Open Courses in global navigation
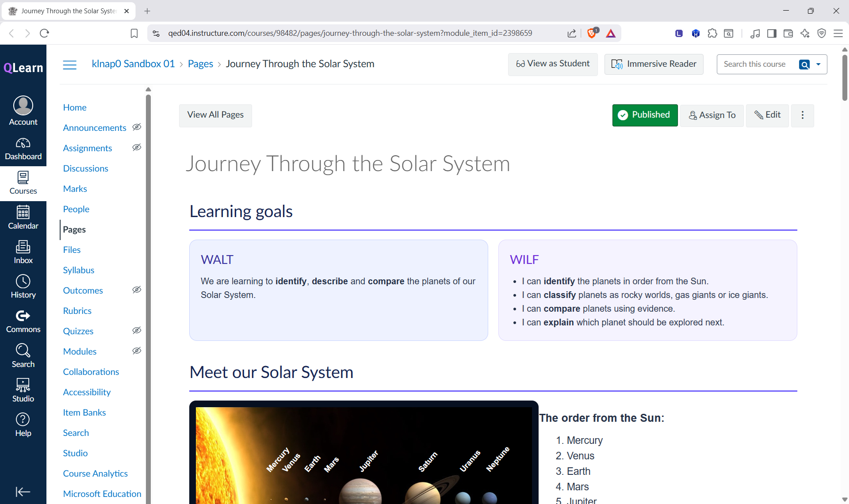The image size is (849, 504). 23,183
